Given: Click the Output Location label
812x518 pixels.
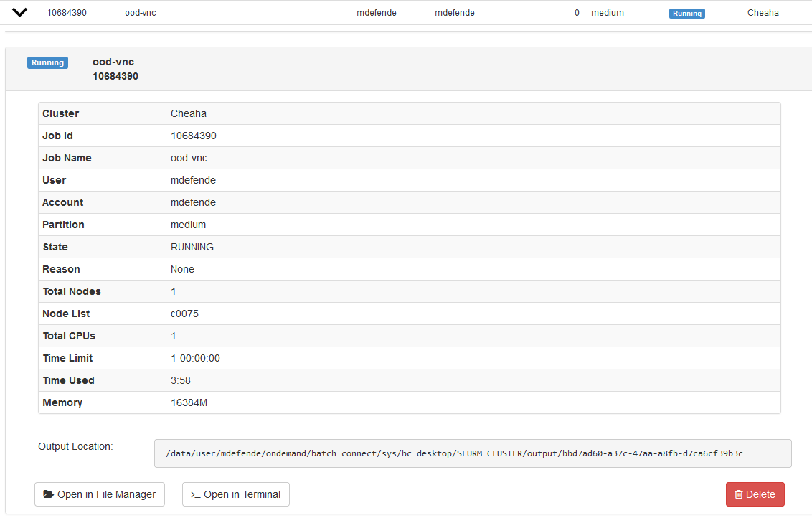Looking at the screenshot, I should 75,446.
